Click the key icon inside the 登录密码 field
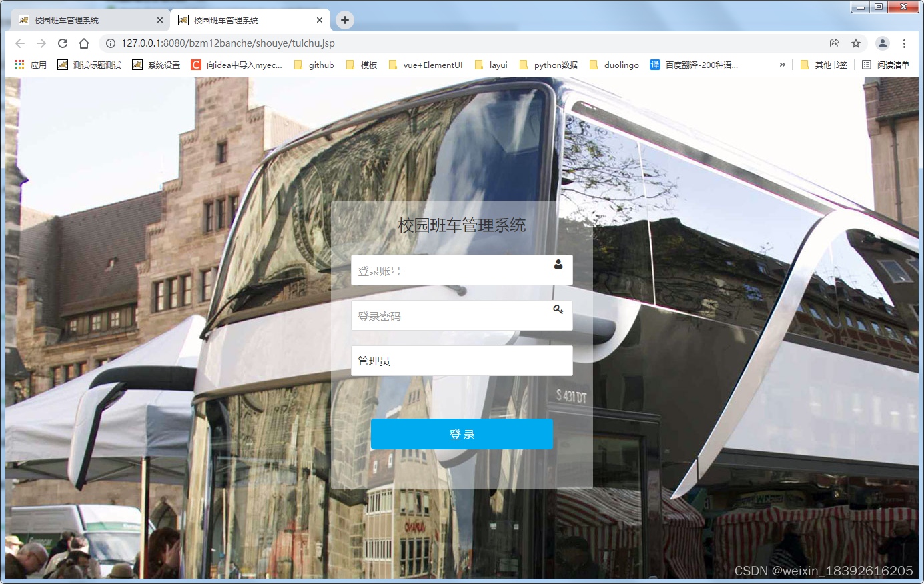Viewport: 924px width, 584px height. [558, 309]
